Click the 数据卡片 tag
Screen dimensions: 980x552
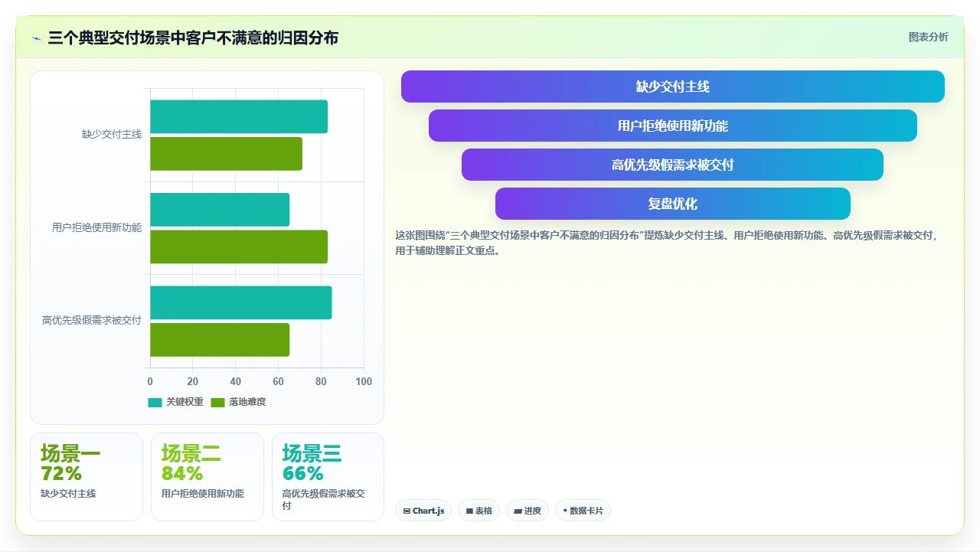583,511
